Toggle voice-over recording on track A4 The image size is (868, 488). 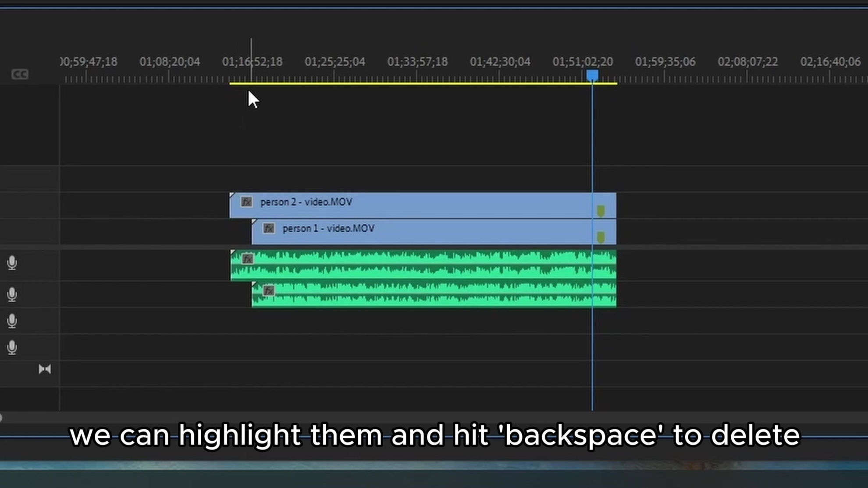[12, 347]
